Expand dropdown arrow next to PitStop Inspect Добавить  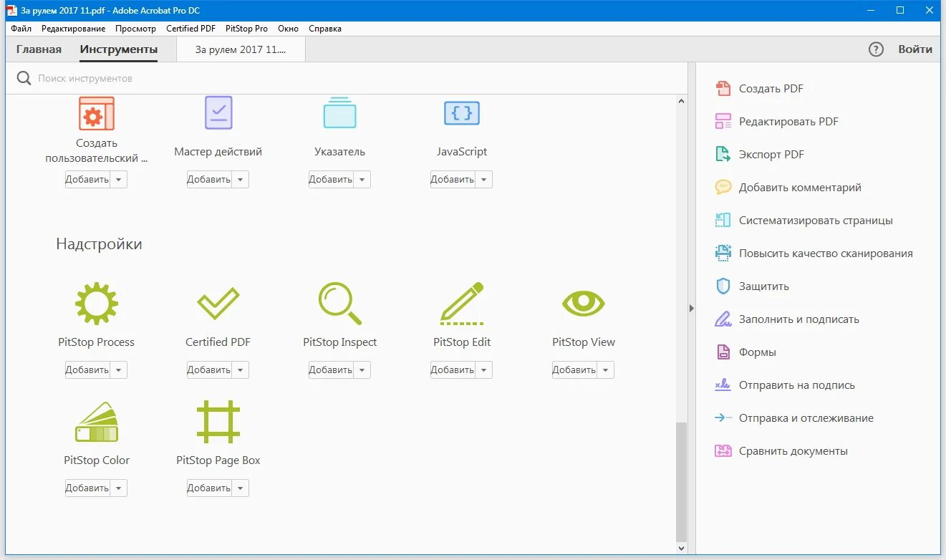point(362,370)
